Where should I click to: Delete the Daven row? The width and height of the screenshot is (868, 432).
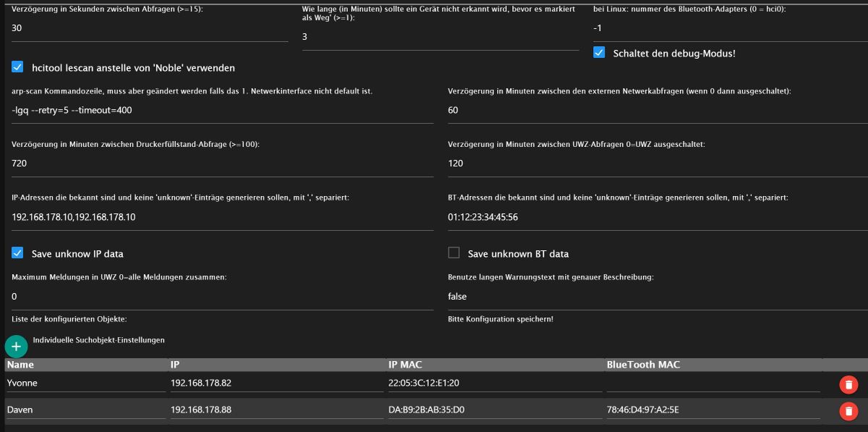coord(848,411)
